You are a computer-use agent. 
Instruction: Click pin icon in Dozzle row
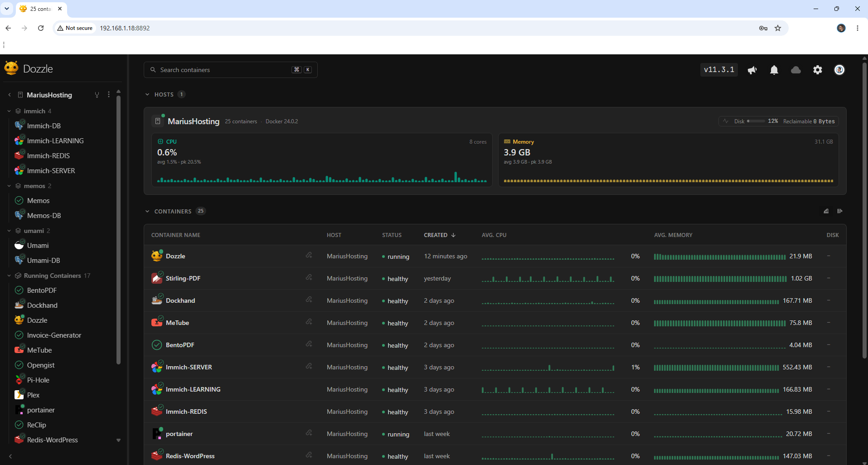point(309,256)
